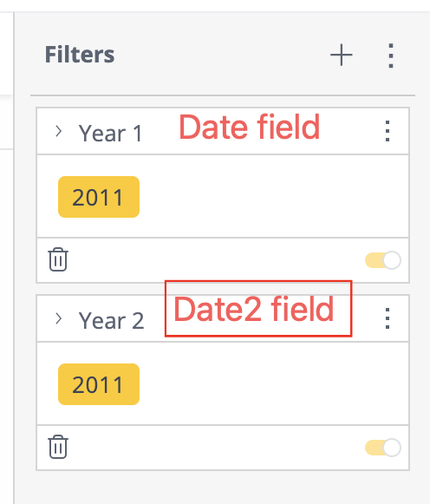Click the boxed Date2 field annotation
The width and height of the screenshot is (430, 504).
[x=258, y=309]
